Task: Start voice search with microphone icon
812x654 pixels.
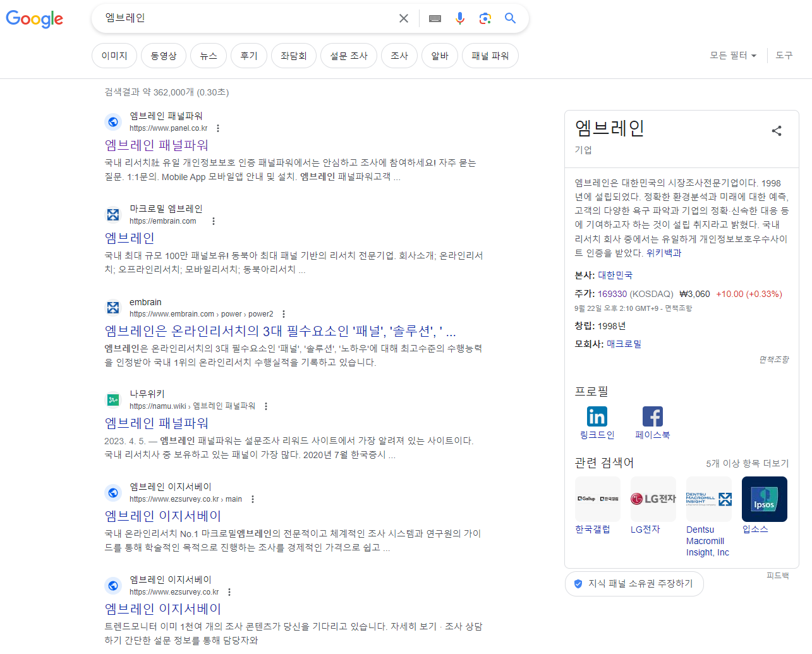Action: pyautogui.click(x=460, y=18)
